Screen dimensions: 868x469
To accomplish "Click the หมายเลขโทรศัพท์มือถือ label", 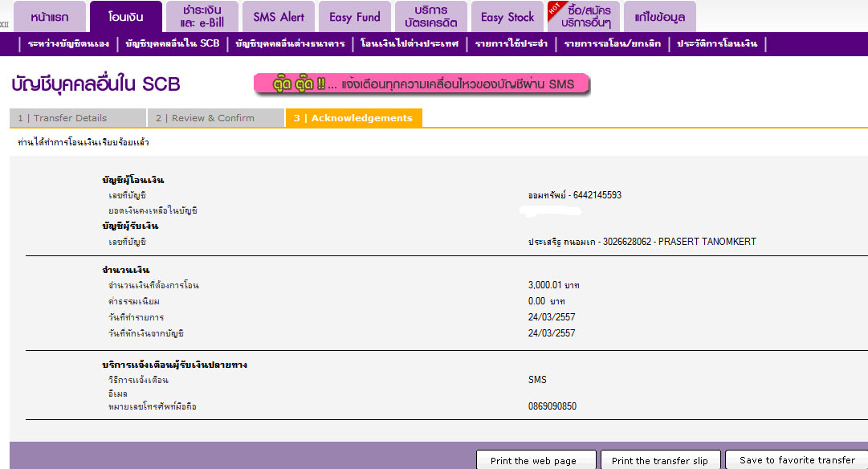I will click(153, 406).
